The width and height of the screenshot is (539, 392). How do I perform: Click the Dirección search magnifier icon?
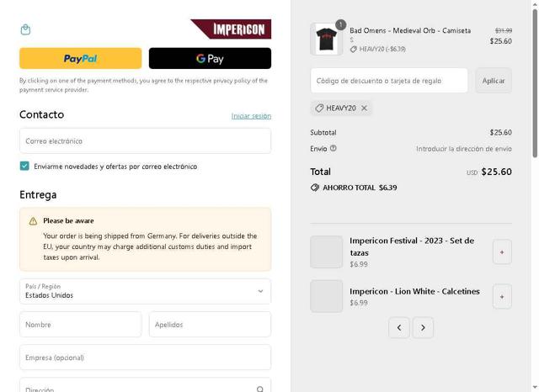point(260,389)
